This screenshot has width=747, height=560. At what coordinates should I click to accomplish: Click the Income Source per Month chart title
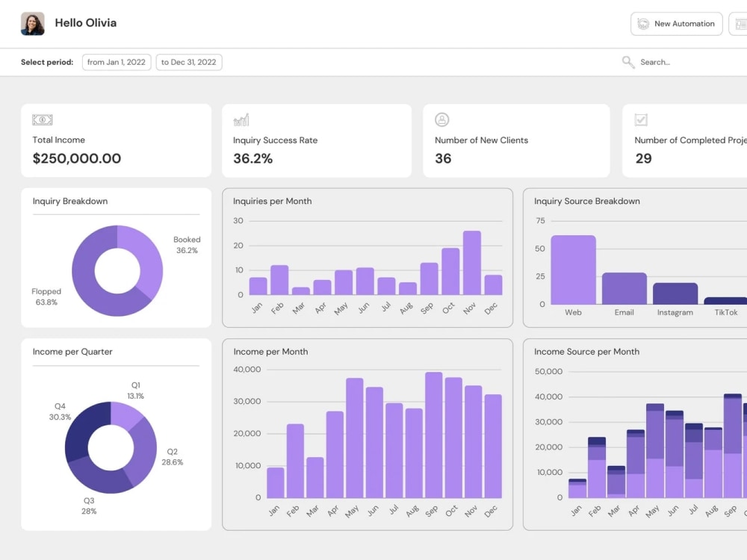click(586, 352)
